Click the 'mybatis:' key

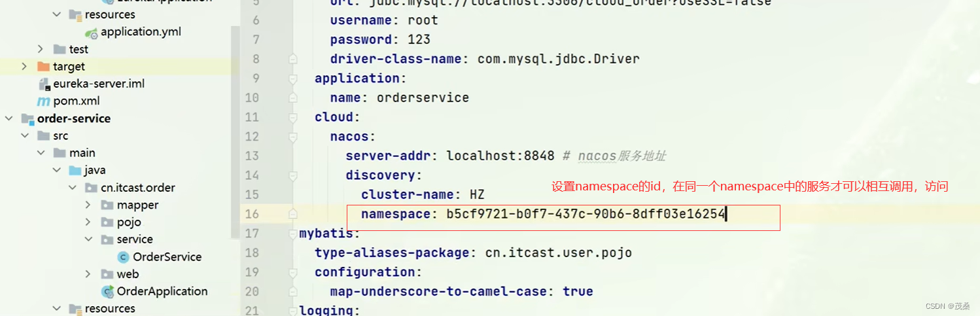tap(330, 234)
